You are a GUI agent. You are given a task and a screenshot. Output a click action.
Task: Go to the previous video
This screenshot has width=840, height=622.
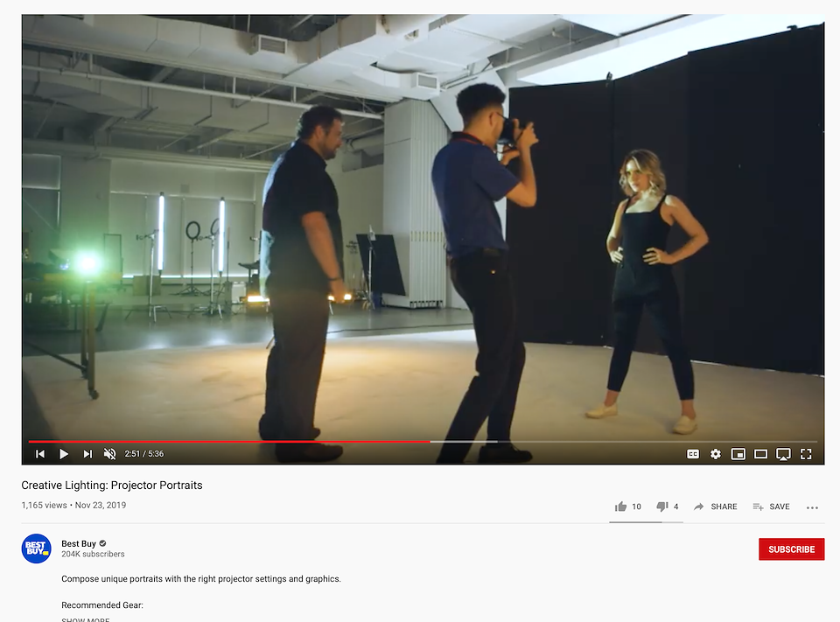(x=40, y=454)
